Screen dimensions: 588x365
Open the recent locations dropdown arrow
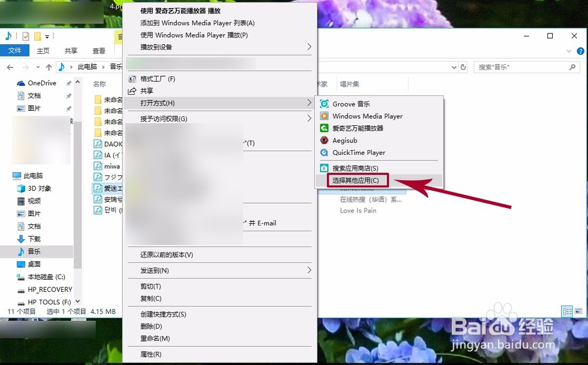click(38, 67)
